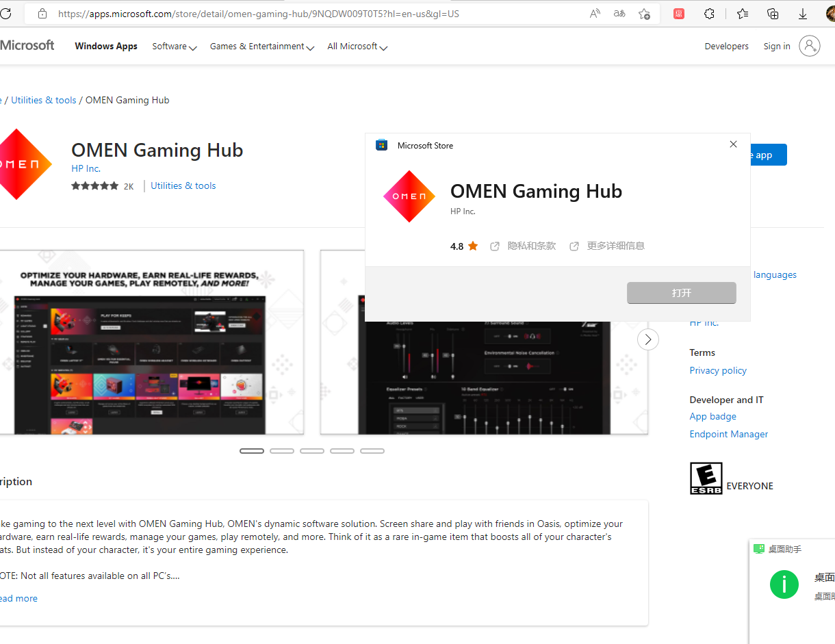The image size is (835, 644).
Task: Open the browser Extensions icon
Action: (710, 13)
